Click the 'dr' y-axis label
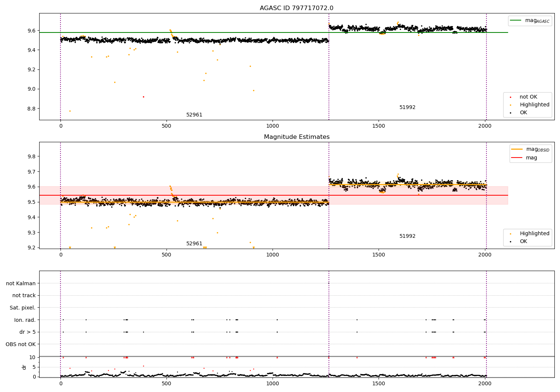This screenshot has height=392, width=560. pos(24,367)
